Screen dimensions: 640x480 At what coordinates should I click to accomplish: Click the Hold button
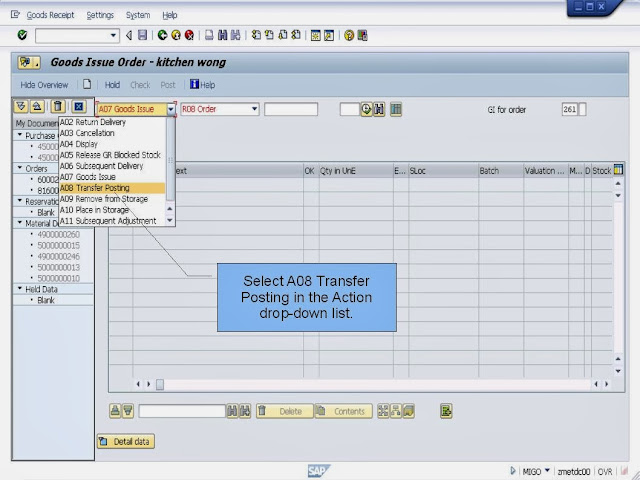[x=112, y=85]
